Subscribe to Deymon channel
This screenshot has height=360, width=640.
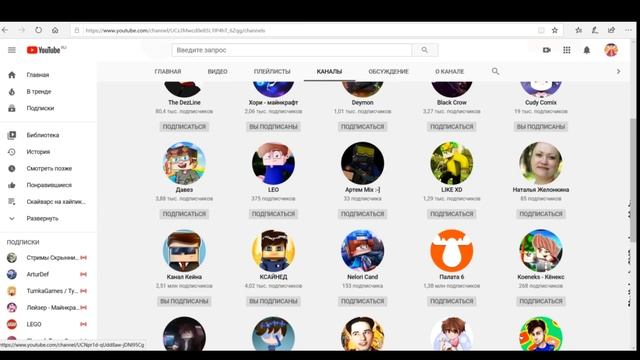pos(362,127)
